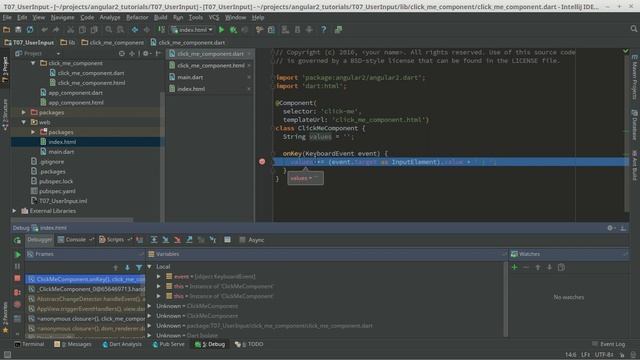
Task: Click the Cut scissors icon
Action: pyautogui.click(x=71, y=30)
